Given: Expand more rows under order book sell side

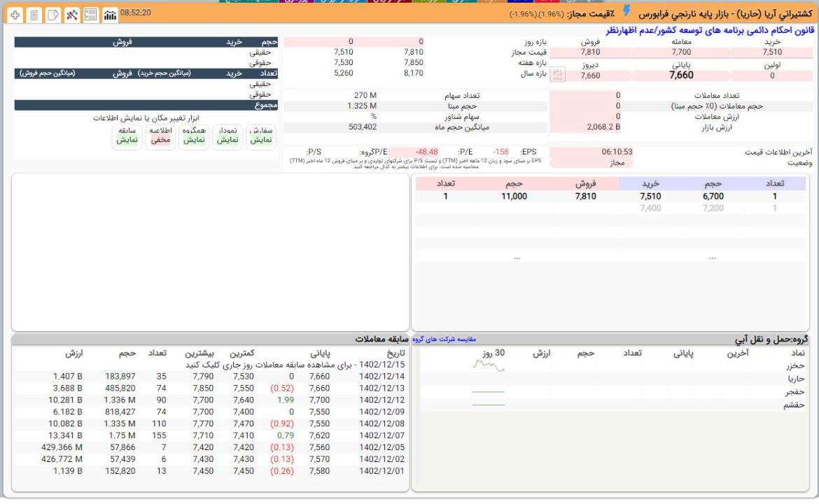Looking at the screenshot, I should point(517,258).
